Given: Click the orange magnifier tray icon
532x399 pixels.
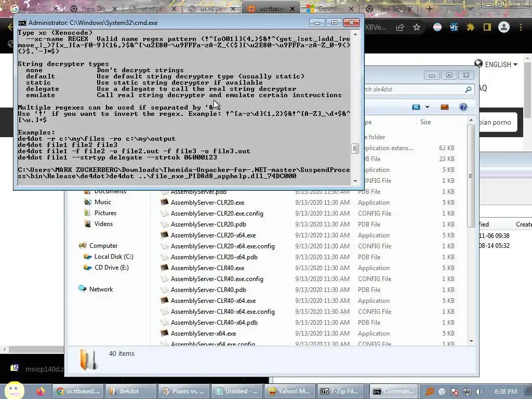Looking at the screenshot, I should pos(430,392).
